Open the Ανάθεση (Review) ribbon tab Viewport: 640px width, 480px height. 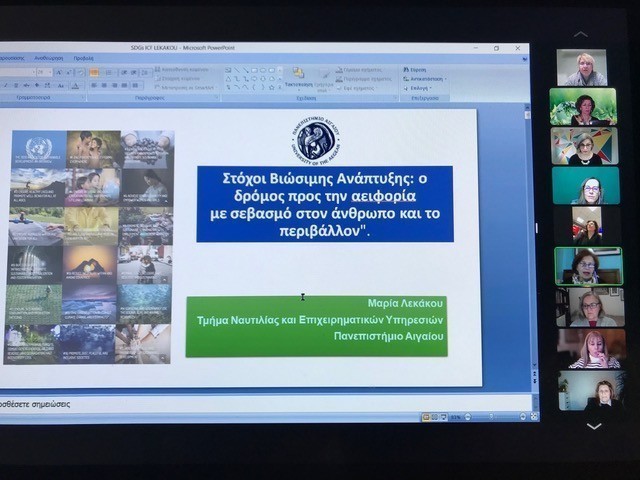pyautogui.click(x=48, y=58)
